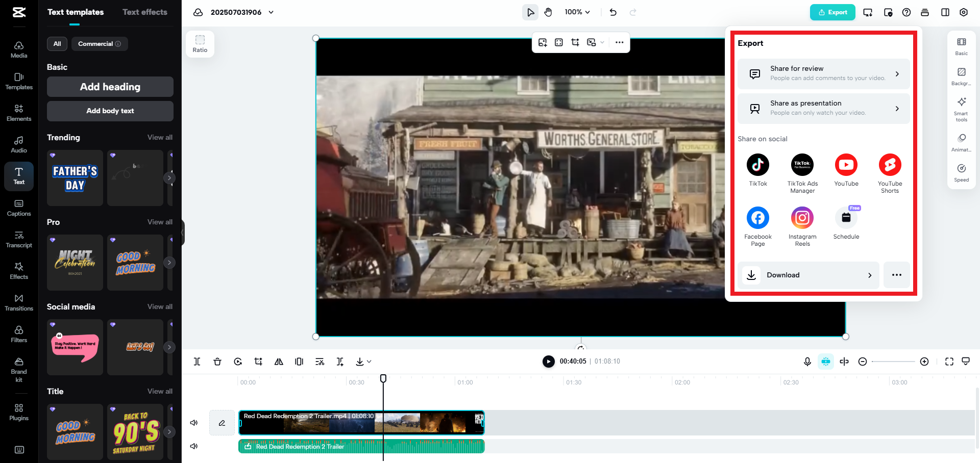Open the Transitions panel in the left sidebar

[19, 302]
